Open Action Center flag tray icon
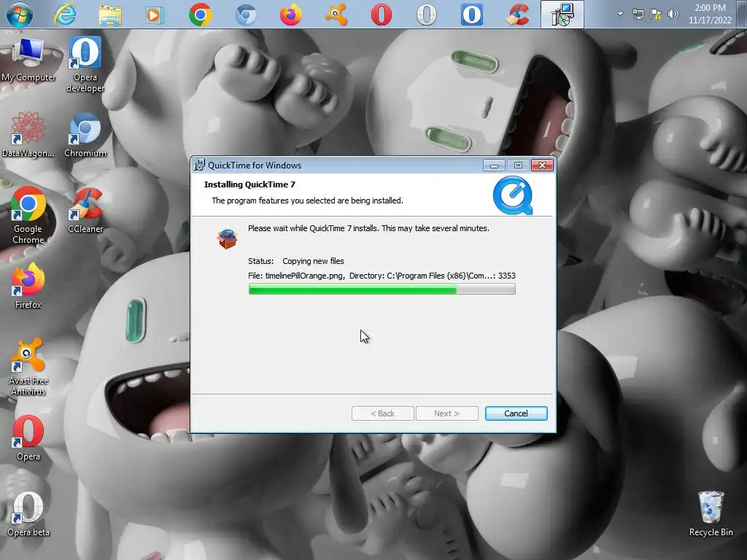747x560 pixels. (656, 15)
